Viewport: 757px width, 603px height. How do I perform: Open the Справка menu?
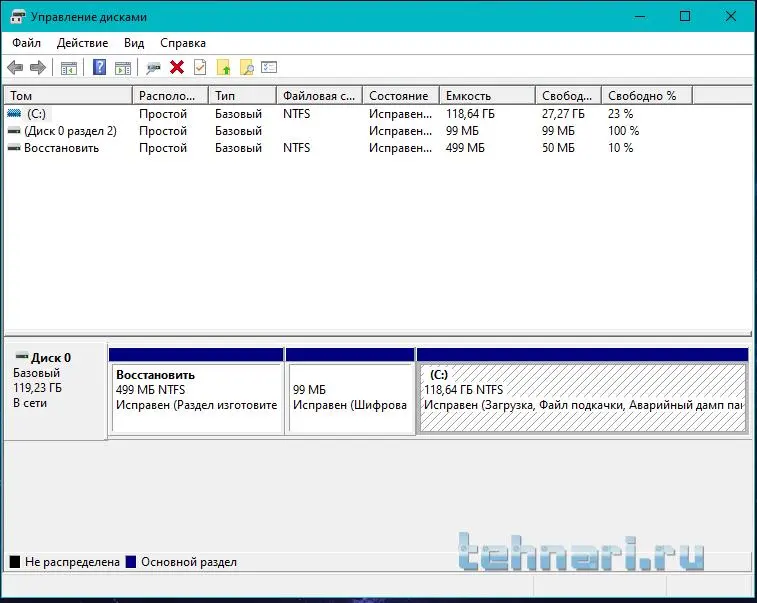coord(183,43)
